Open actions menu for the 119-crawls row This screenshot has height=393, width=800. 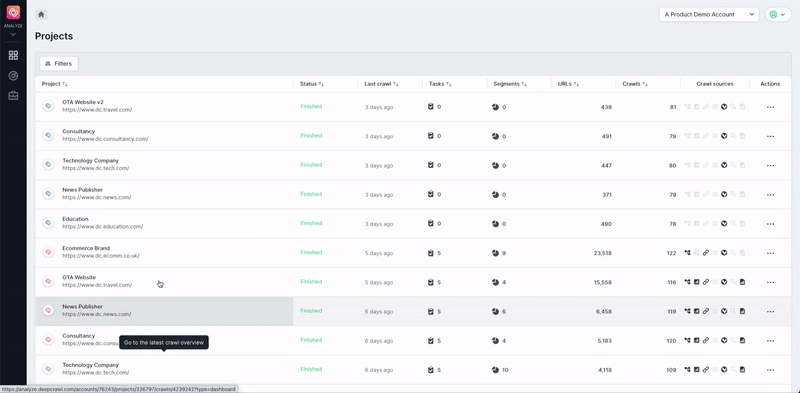point(770,311)
